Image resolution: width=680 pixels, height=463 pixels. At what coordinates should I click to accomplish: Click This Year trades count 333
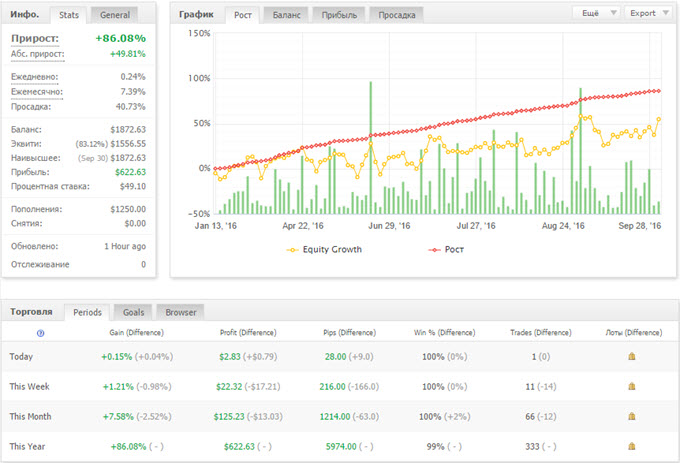pyautogui.click(x=532, y=446)
